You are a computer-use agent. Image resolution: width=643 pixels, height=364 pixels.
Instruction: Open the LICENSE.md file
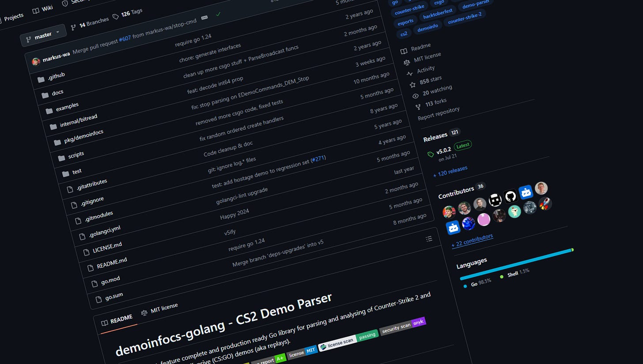(107, 248)
